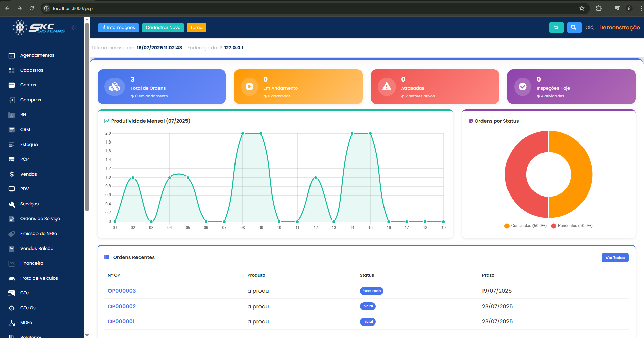644x338 pixels.
Task: Click the Vendas dollar sign icon
Action: click(x=11, y=174)
